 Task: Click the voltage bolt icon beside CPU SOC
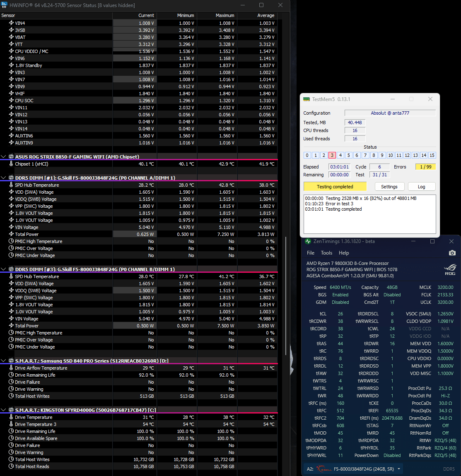pyautogui.click(x=11, y=101)
